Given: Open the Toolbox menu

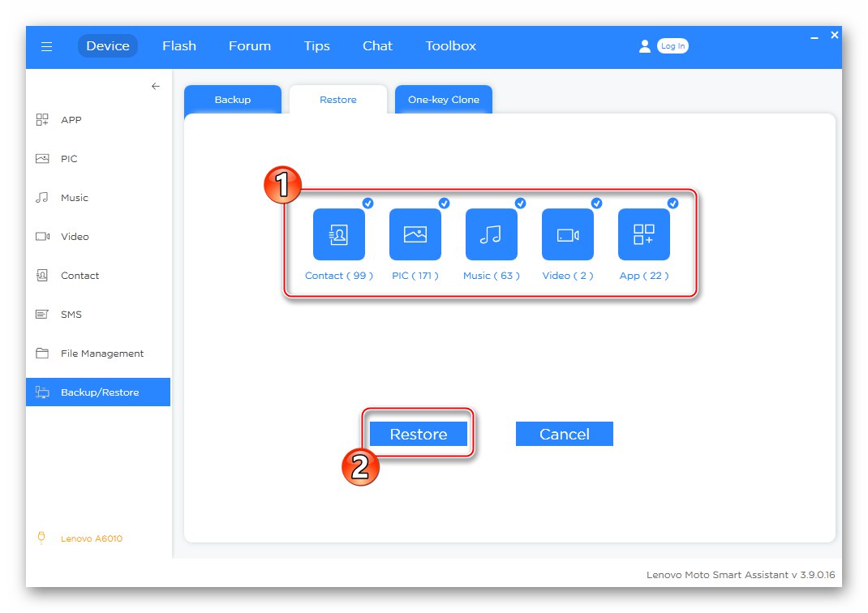Looking at the screenshot, I should point(450,46).
